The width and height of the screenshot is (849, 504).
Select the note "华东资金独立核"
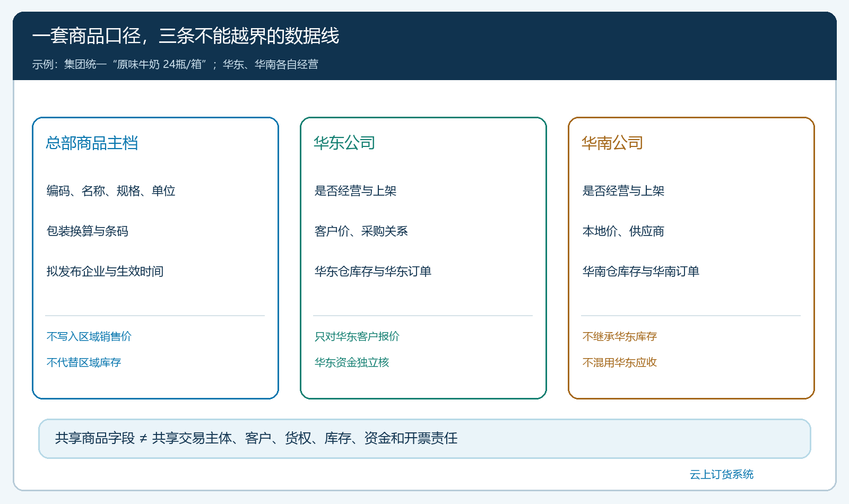tap(352, 362)
